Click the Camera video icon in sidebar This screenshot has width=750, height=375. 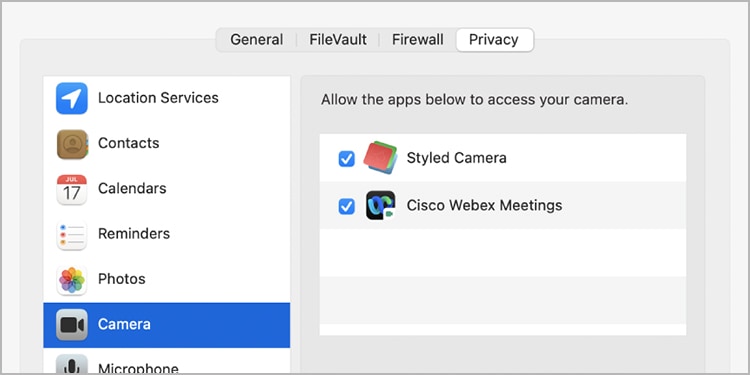pos(72,325)
